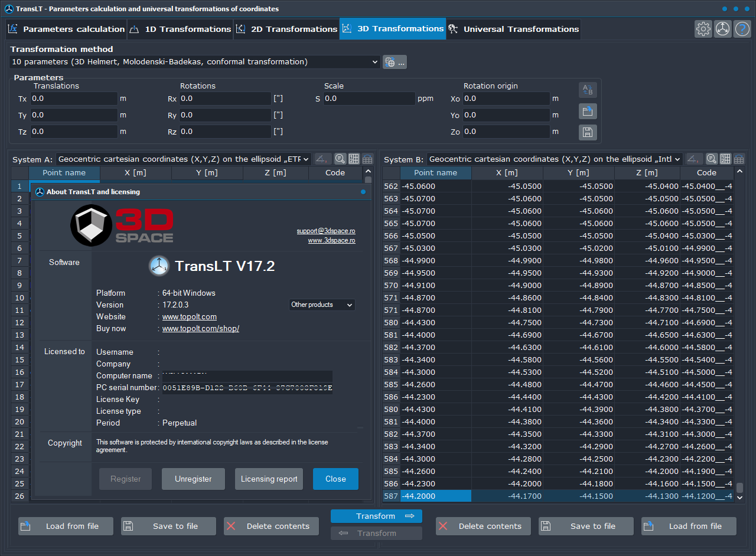This screenshot has height=556, width=756.
Task: Click the Licensing report button
Action: pyautogui.click(x=269, y=479)
